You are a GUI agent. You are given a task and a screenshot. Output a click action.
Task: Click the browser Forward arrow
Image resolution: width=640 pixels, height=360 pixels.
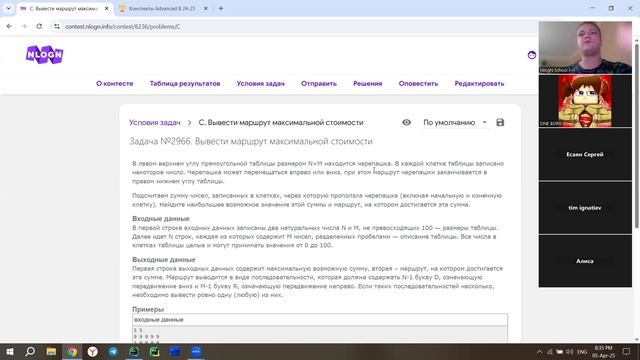[x=24, y=26]
